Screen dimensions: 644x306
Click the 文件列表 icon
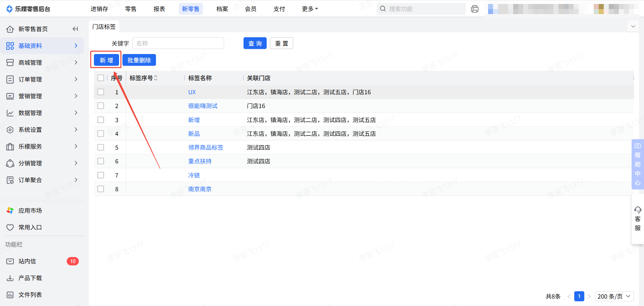pos(10,295)
